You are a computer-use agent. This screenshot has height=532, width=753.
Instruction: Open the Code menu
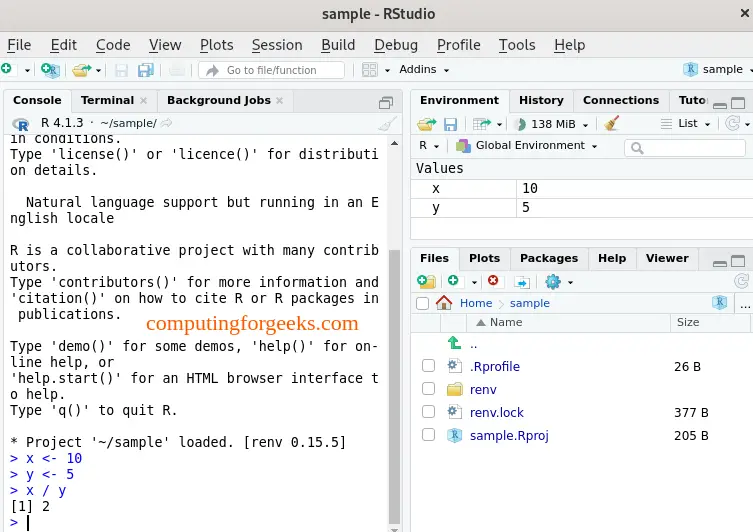(113, 45)
